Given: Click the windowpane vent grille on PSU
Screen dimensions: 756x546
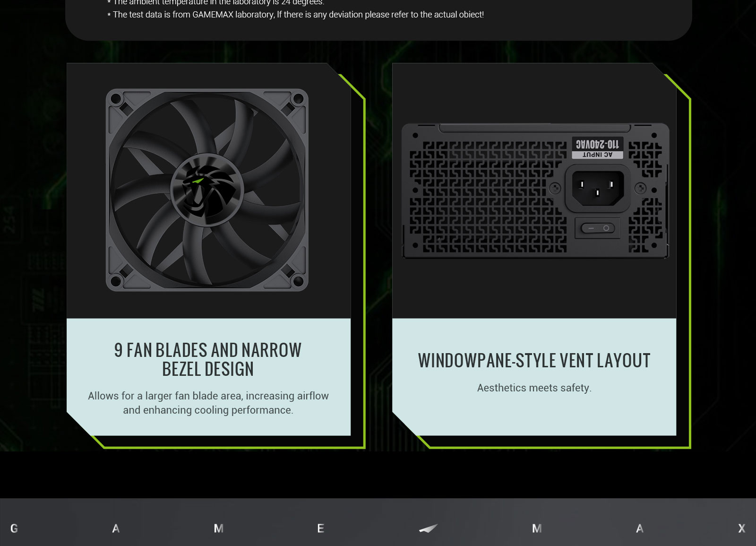Looking at the screenshot, I should coord(487,199).
